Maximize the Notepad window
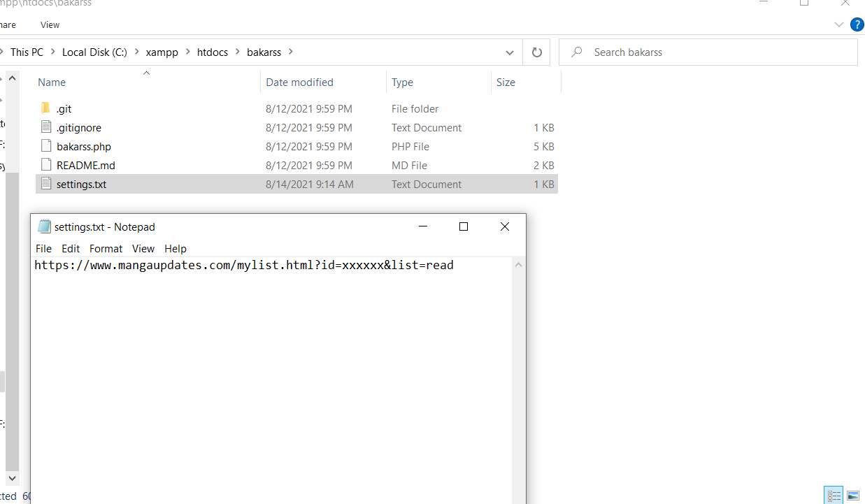This screenshot has width=865, height=504. [x=463, y=226]
